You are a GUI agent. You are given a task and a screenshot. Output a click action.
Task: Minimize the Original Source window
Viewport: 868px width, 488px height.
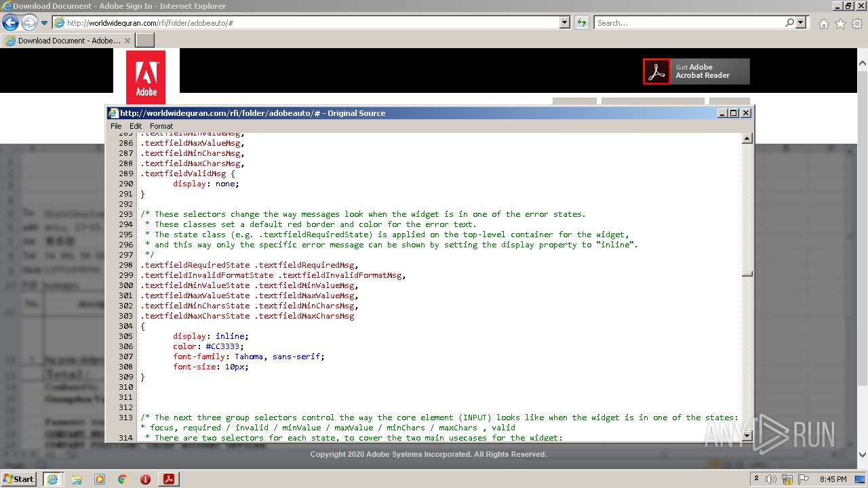click(722, 113)
